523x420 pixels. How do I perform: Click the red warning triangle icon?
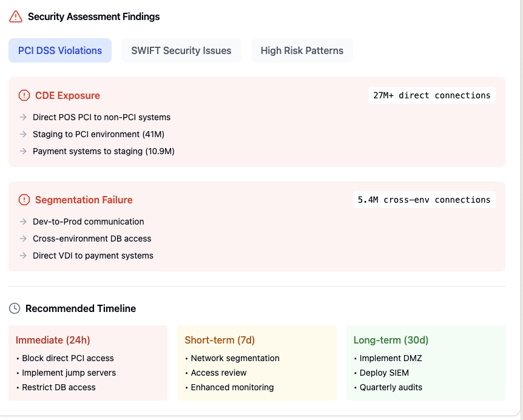pyautogui.click(x=16, y=16)
